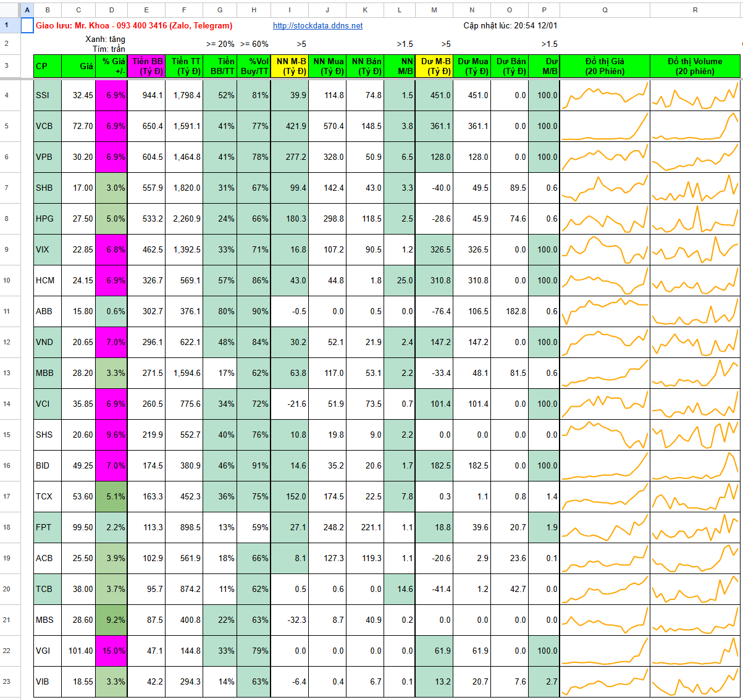Select the MBB ticker cell
This screenshot has height=700, width=743.
[48, 373]
